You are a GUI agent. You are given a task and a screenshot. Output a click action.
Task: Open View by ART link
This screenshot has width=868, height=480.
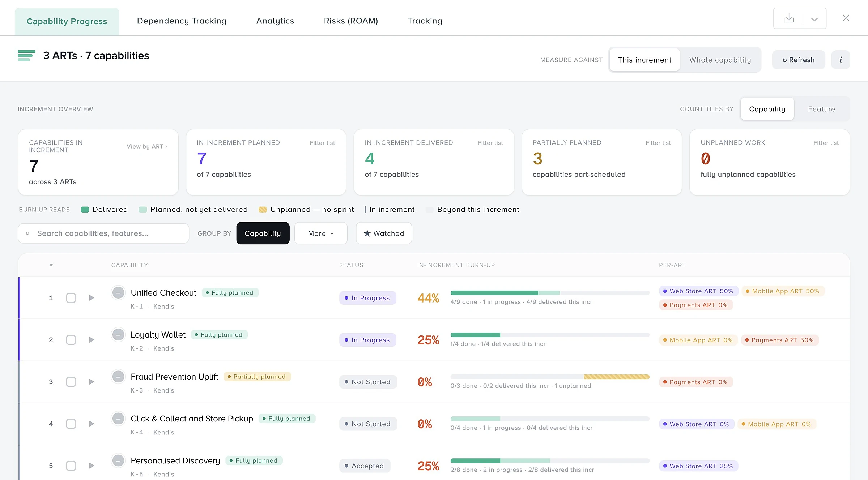pos(147,146)
